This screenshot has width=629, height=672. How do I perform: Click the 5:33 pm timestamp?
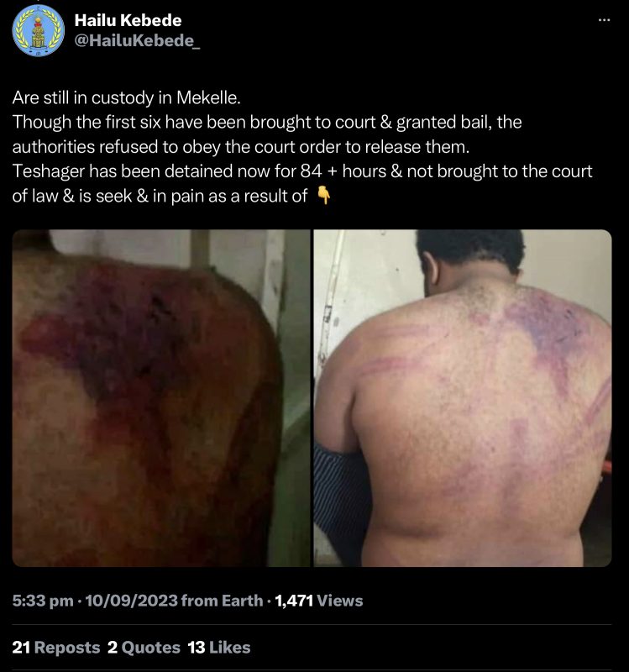click(43, 601)
